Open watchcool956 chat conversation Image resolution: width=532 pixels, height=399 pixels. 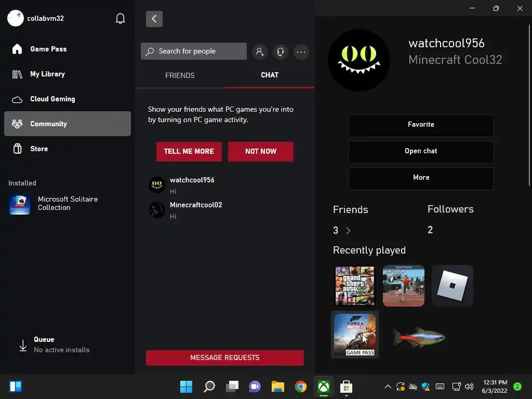pyautogui.click(x=225, y=185)
